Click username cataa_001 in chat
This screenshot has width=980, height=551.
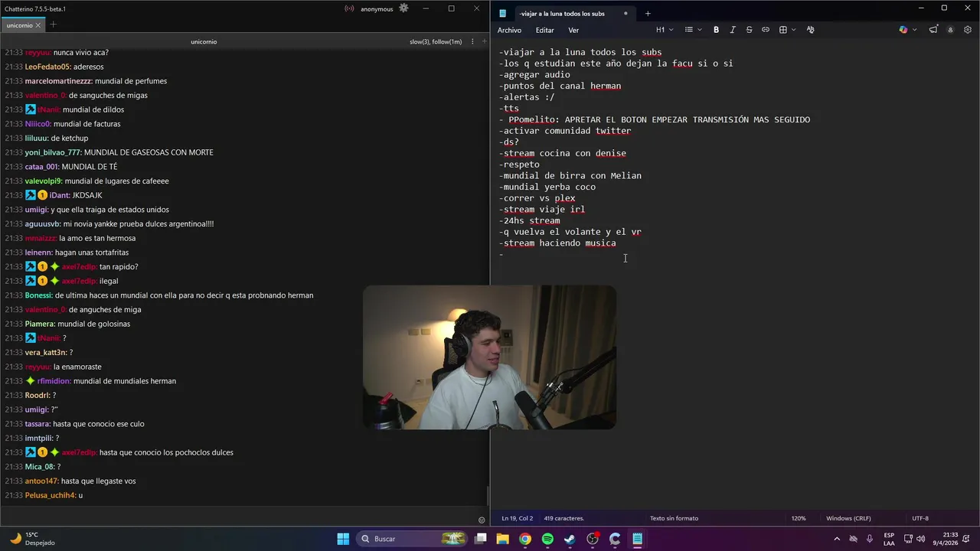(42, 167)
